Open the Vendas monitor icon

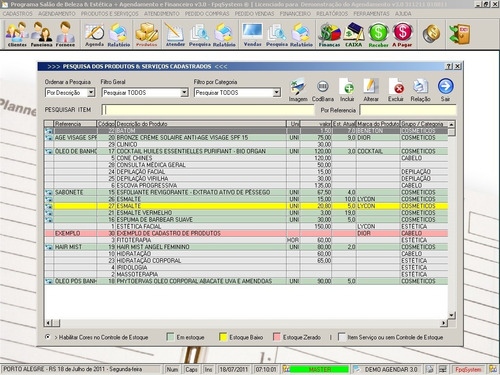252,34
